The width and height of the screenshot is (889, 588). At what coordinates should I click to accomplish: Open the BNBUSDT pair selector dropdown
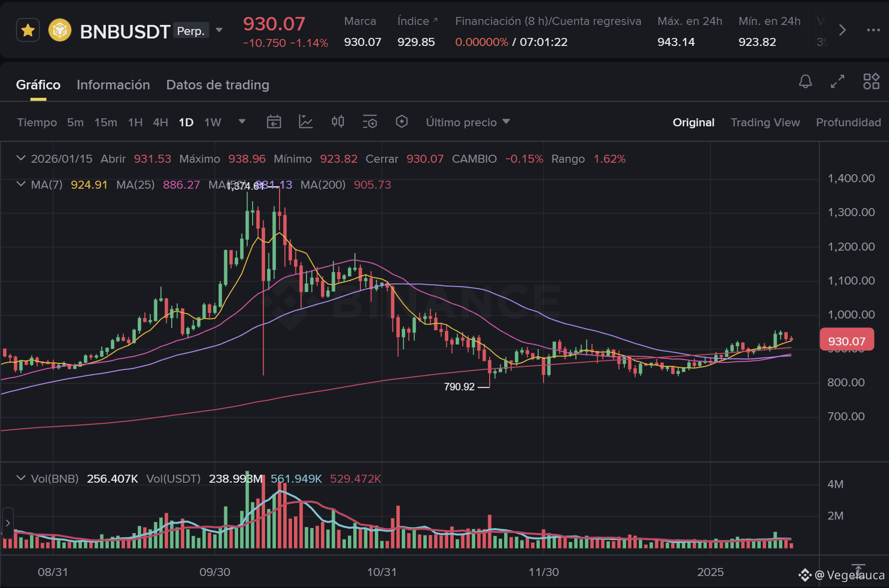point(219,30)
